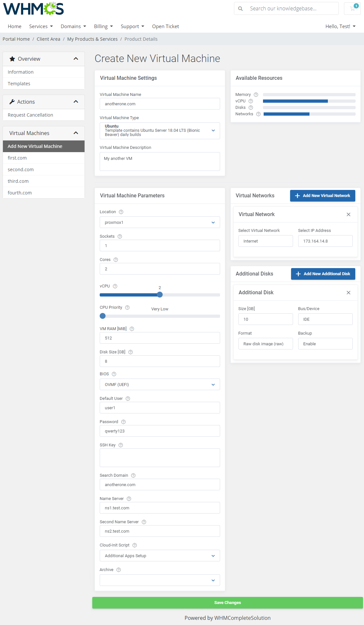Click the green Save Changes button
Image resolution: width=364 pixels, height=625 pixels.
pos(228,603)
